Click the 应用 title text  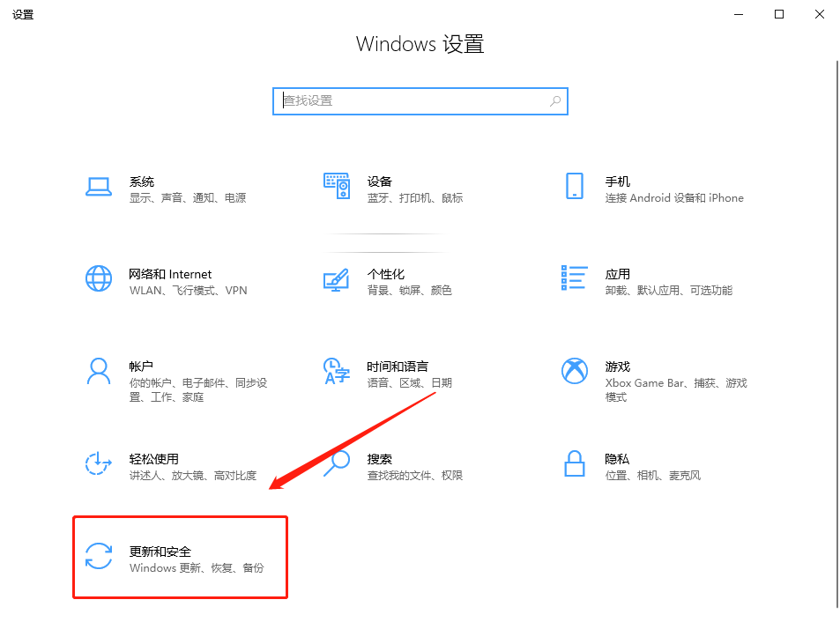pyautogui.click(x=617, y=274)
